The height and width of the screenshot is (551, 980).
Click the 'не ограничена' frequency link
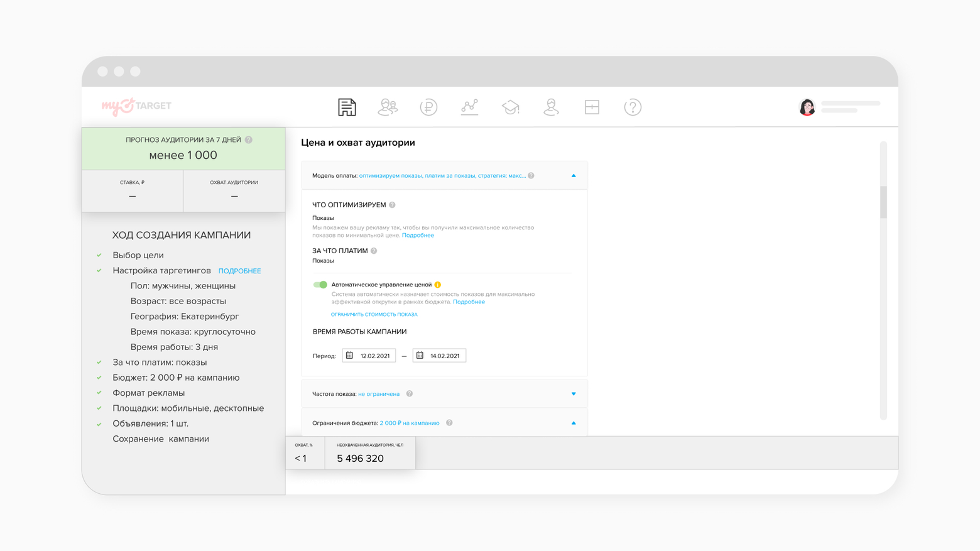coord(379,394)
